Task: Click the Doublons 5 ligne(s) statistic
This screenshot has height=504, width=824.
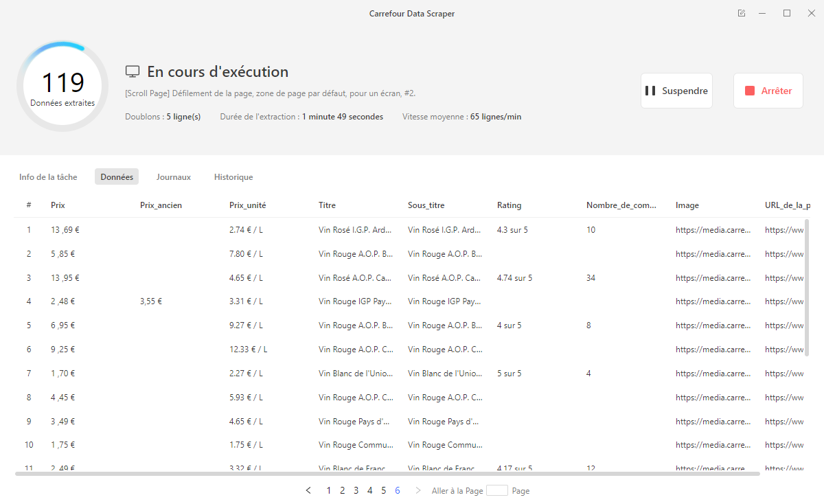Action: [x=163, y=117]
